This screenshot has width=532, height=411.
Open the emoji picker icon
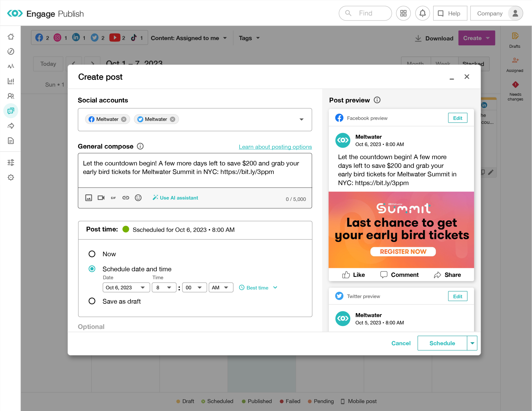(x=138, y=197)
